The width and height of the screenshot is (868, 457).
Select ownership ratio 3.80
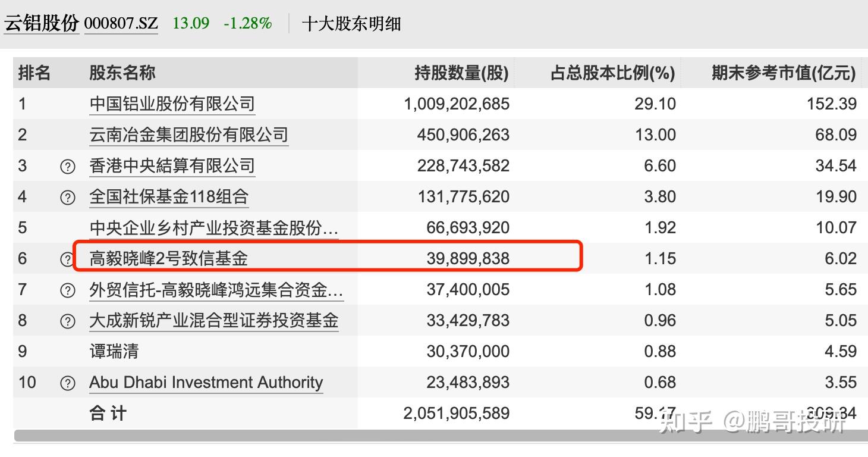tap(660, 197)
